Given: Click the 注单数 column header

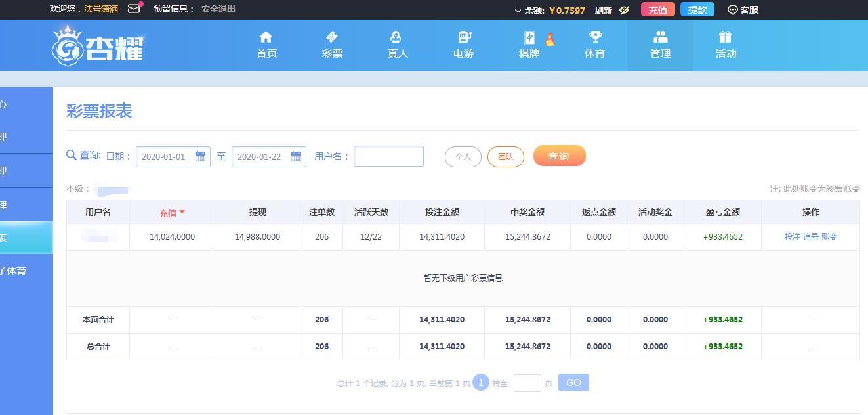Looking at the screenshot, I should point(321,212).
